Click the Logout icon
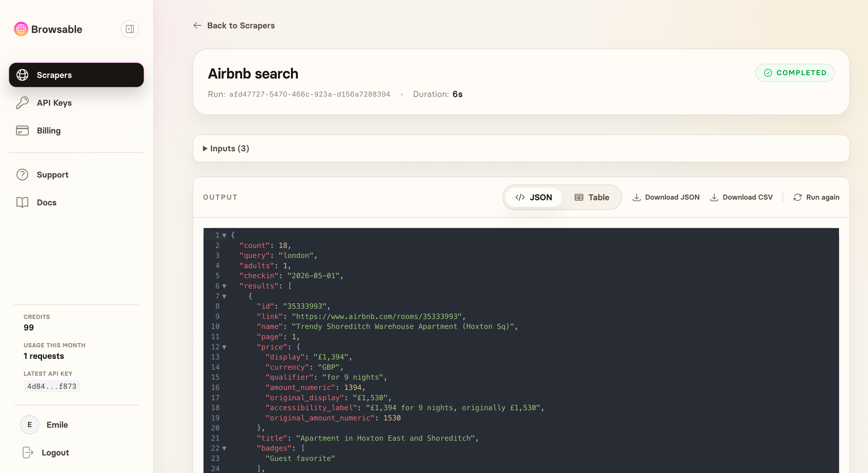Viewport: 868px width, 473px height. pos(27,452)
